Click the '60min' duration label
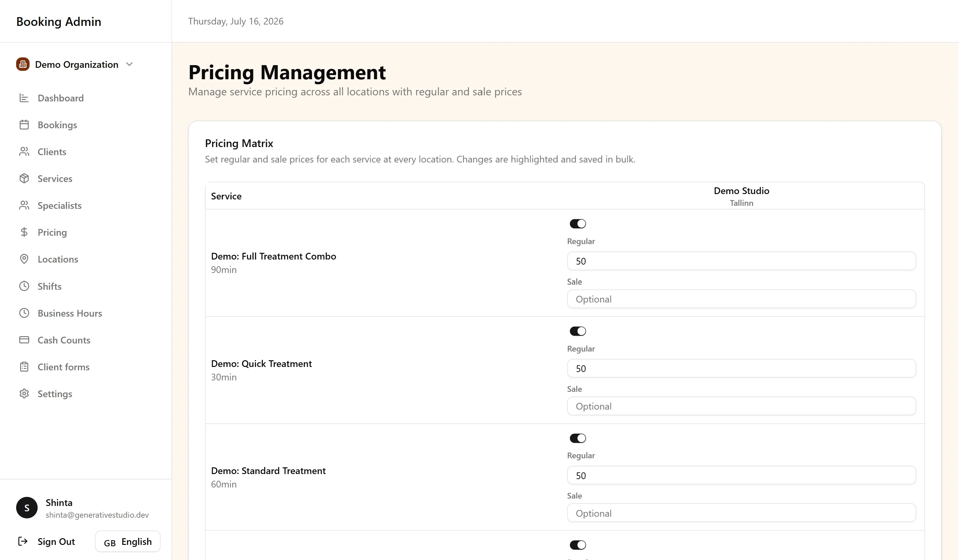959x560 pixels. (x=224, y=484)
